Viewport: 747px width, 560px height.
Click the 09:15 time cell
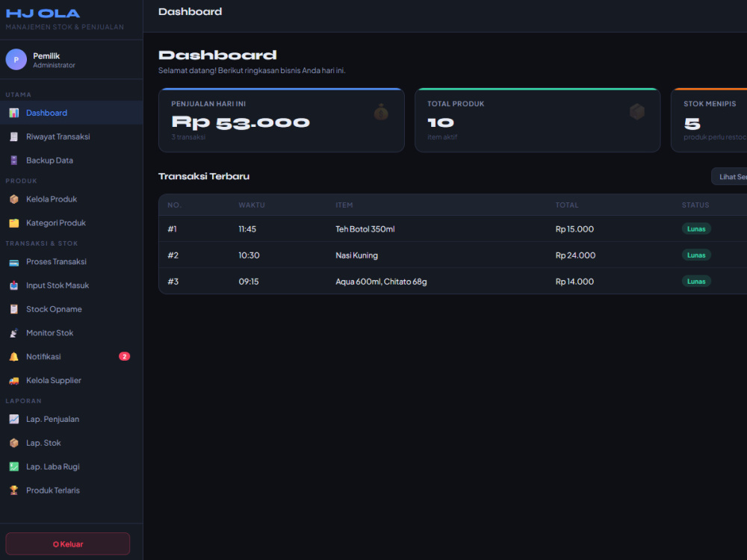pyautogui.click(x=249, y=281)
